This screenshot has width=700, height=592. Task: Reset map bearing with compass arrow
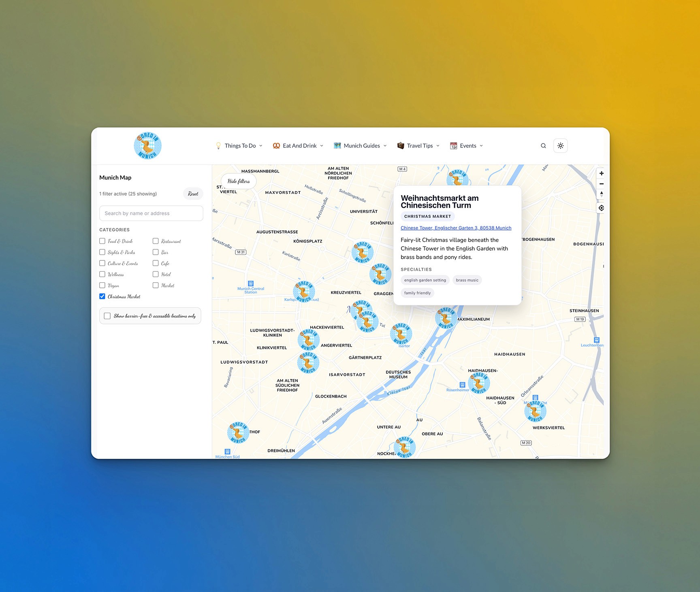pyautogui.click(x=602, y=194)
